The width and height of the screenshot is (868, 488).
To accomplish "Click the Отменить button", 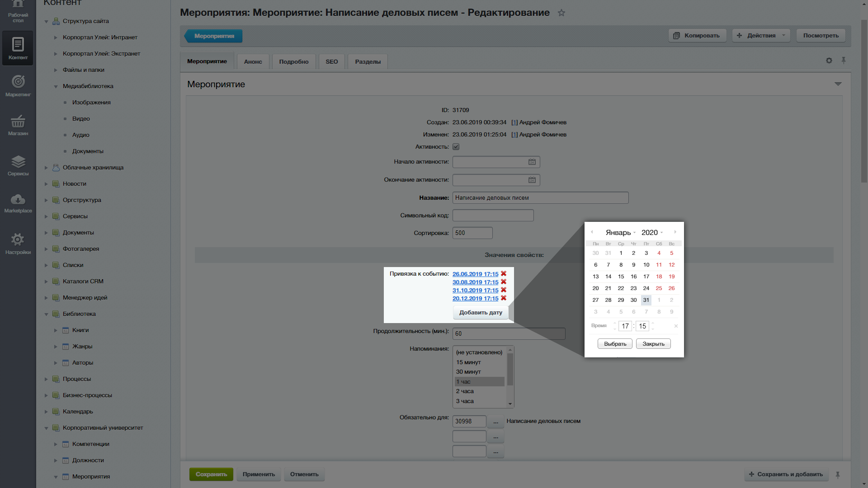I will [x=304, y=474].
